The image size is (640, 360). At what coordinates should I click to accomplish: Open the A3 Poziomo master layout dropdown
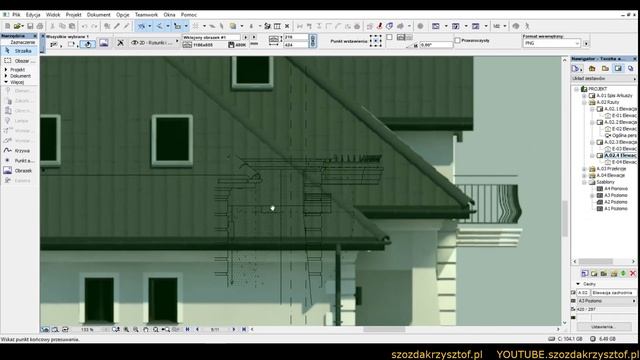[x=607, y=301]
